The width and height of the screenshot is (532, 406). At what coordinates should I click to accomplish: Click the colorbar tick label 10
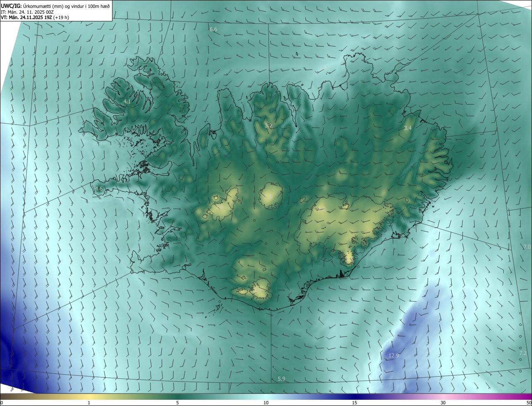(266, 403)
